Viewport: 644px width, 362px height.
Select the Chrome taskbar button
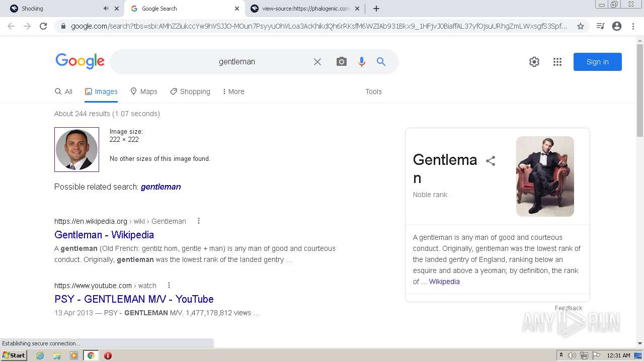(91, 355)
